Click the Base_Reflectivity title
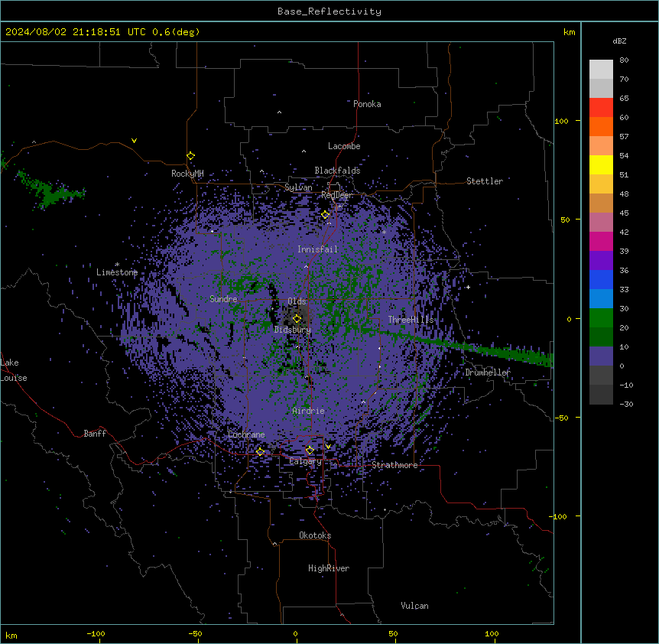This screenshot has height=644, width=659. (x=329, y=11)
